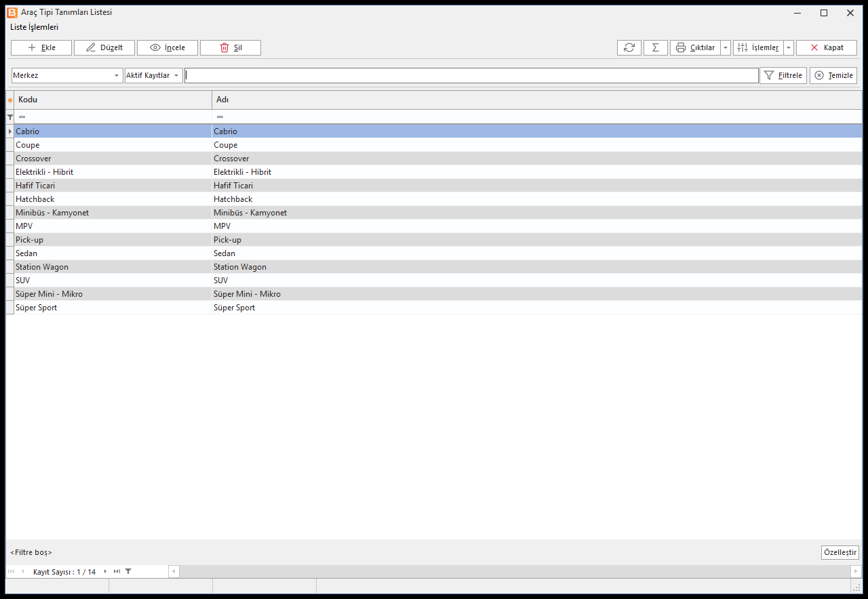Go to next record arrow

point(105,572)
